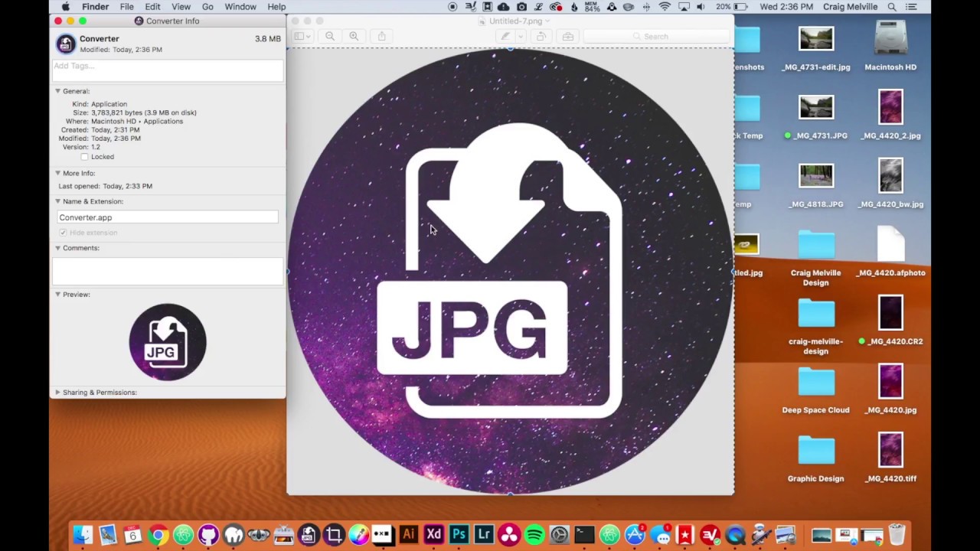Screen dimensions: 980x551
Task: Click the Converter icon preview thumbnail
Action: pos(168,342)
